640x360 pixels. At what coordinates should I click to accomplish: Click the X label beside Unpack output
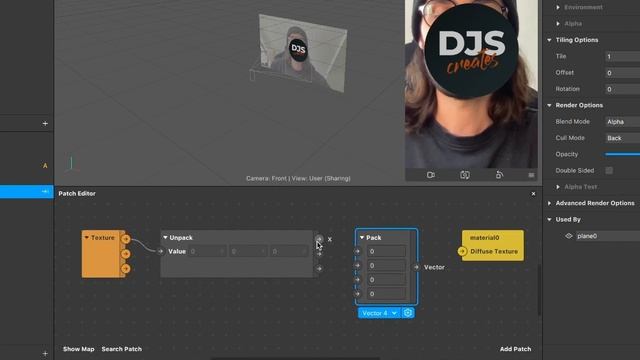tap(330, 240)
